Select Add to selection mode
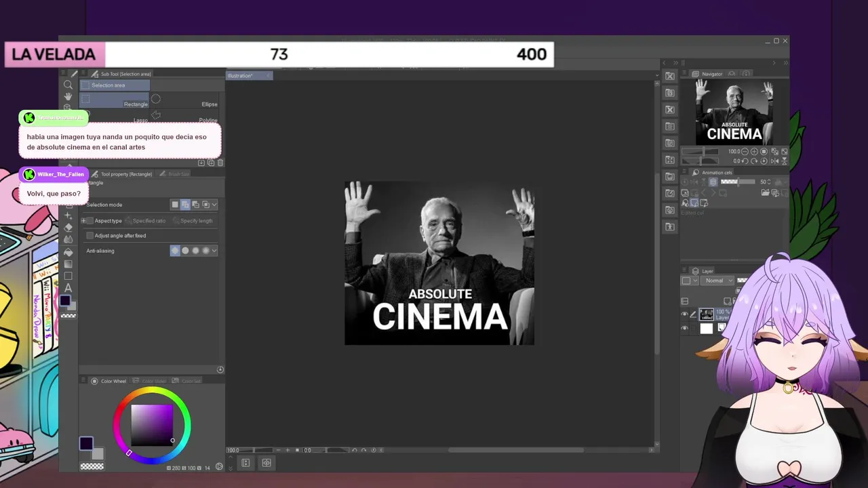 click(x=185, y=205)
